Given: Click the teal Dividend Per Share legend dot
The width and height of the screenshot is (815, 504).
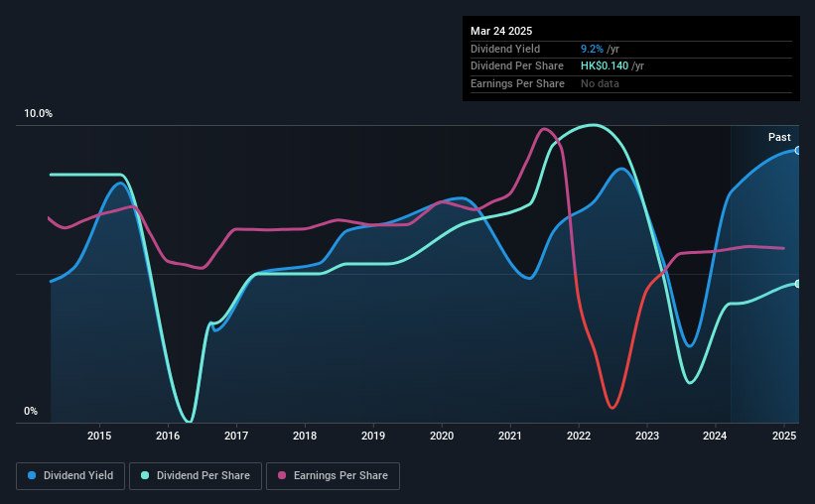Looking at the screenshot, I should click(x=145, y=475).
